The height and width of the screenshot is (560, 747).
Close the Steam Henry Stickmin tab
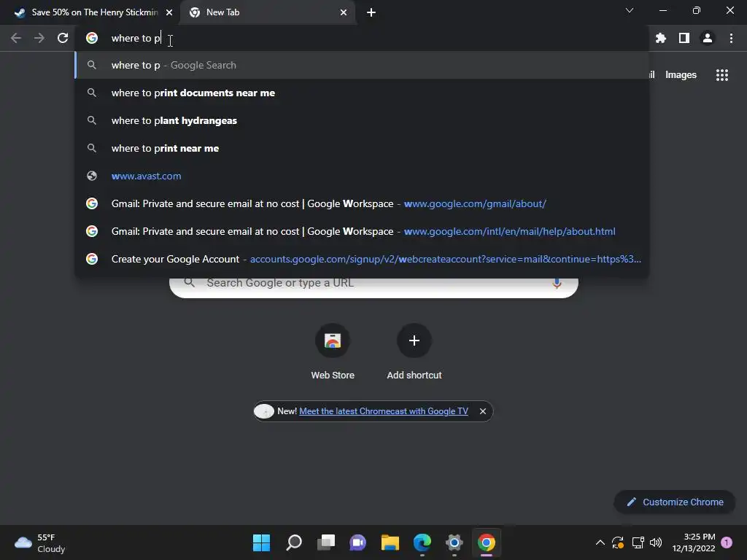[x=169, y=12]
